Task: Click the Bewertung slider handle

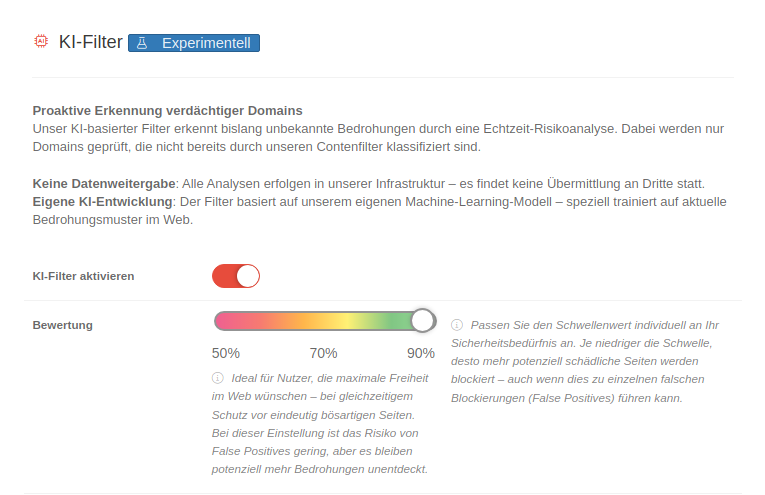Action: (x=423, y=320)
